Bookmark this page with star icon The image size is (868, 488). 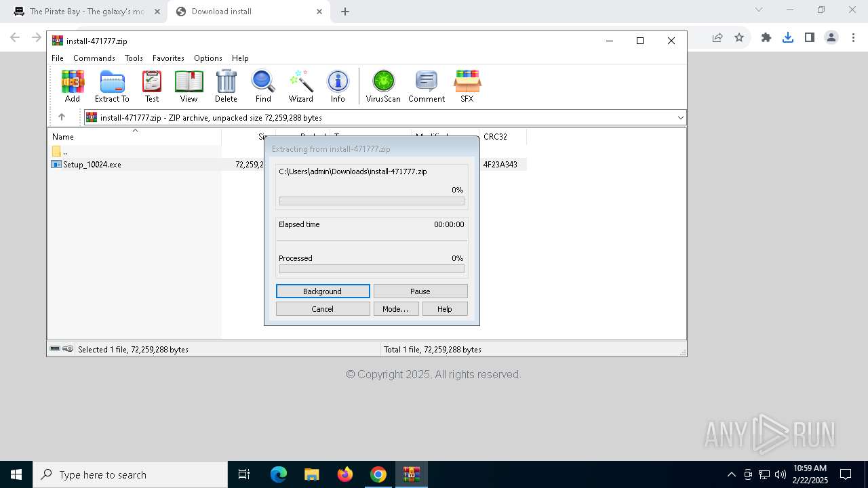click(739, 38)
